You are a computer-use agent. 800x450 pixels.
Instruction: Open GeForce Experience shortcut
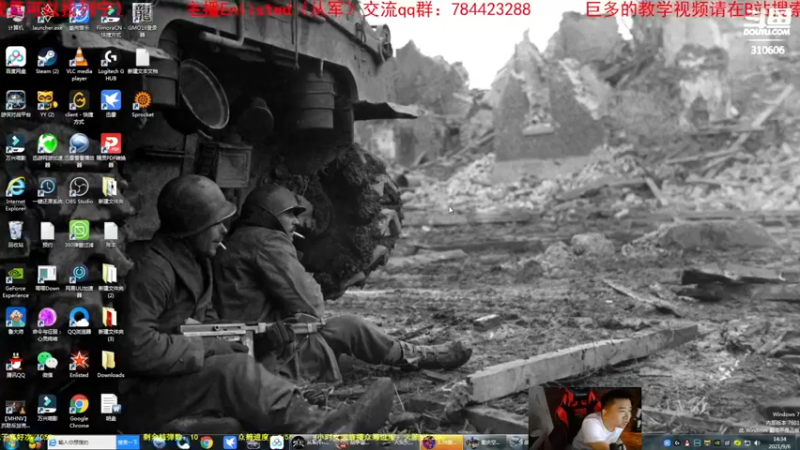(x=15, y=281)
